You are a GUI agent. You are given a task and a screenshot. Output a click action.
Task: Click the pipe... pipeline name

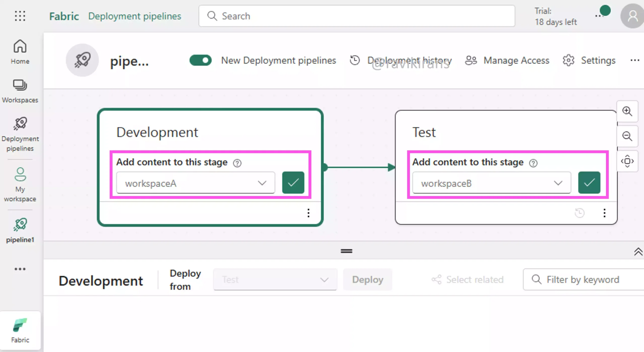click(x=129, y=61)
